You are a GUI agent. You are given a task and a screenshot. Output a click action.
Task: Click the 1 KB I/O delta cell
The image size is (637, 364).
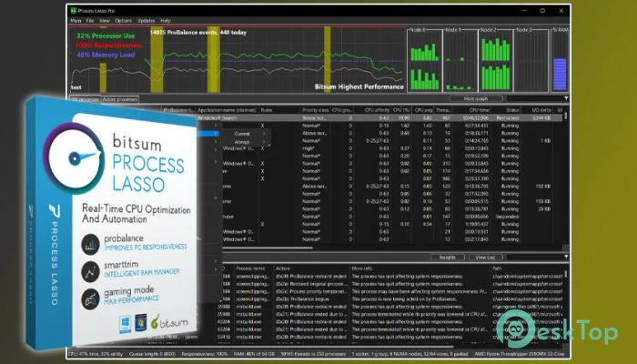click(x=546, y=140)
